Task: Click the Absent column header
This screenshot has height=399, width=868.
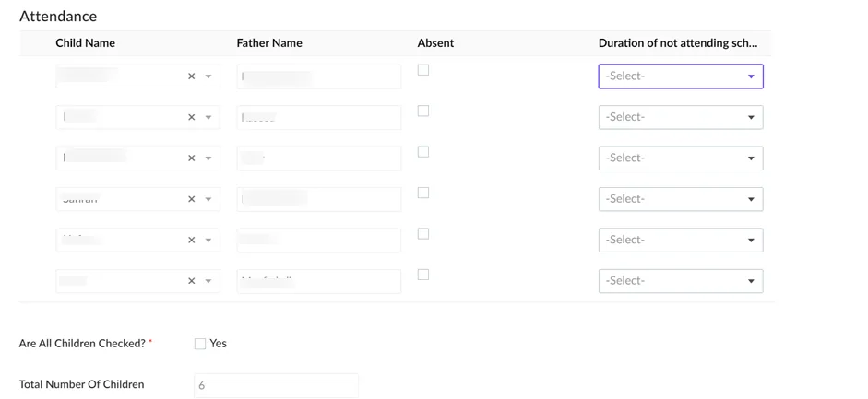Action: (x=435, y=43)
